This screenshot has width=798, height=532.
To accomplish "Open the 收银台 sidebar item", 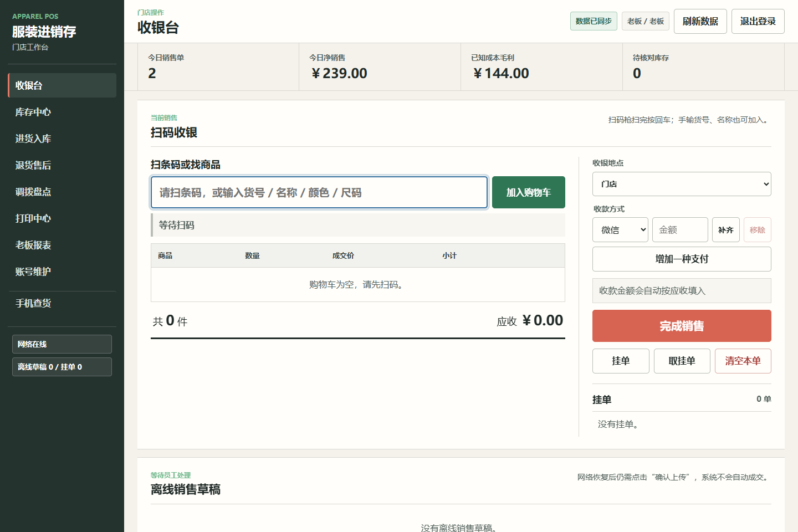I will pos(62,85).
